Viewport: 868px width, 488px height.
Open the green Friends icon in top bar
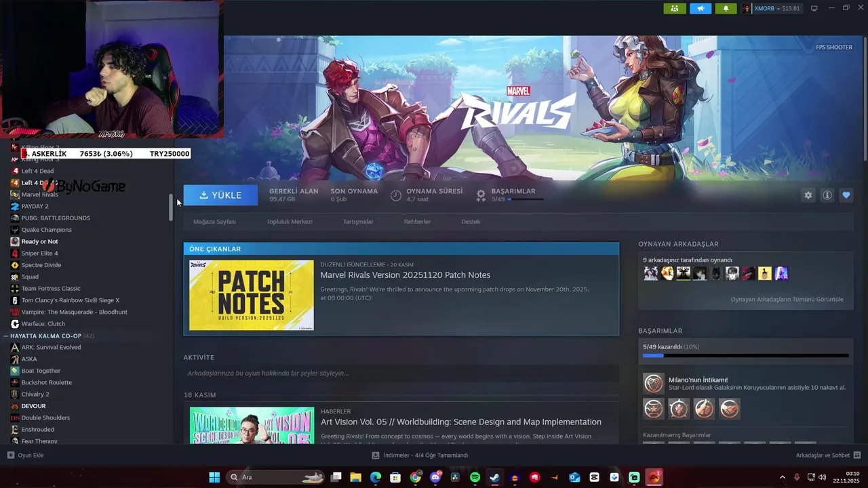point(674,8)
